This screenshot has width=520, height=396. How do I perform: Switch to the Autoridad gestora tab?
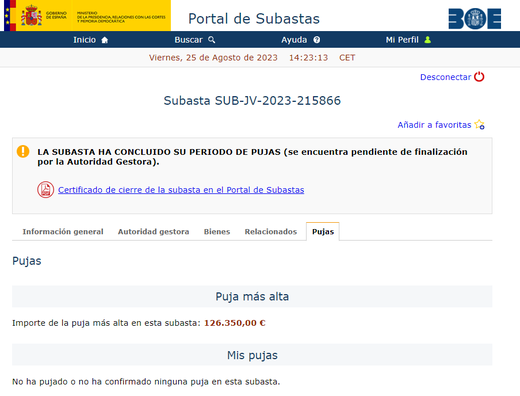tap(153, 231)
